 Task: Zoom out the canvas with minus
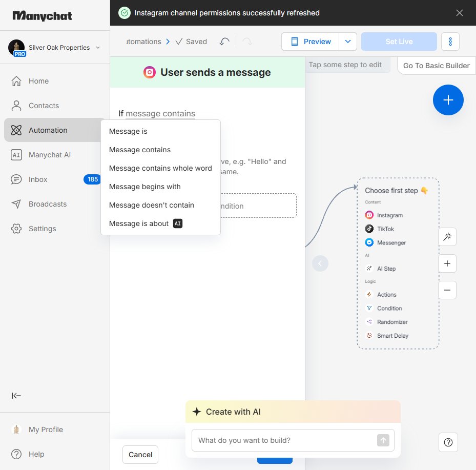pos(447,290)
